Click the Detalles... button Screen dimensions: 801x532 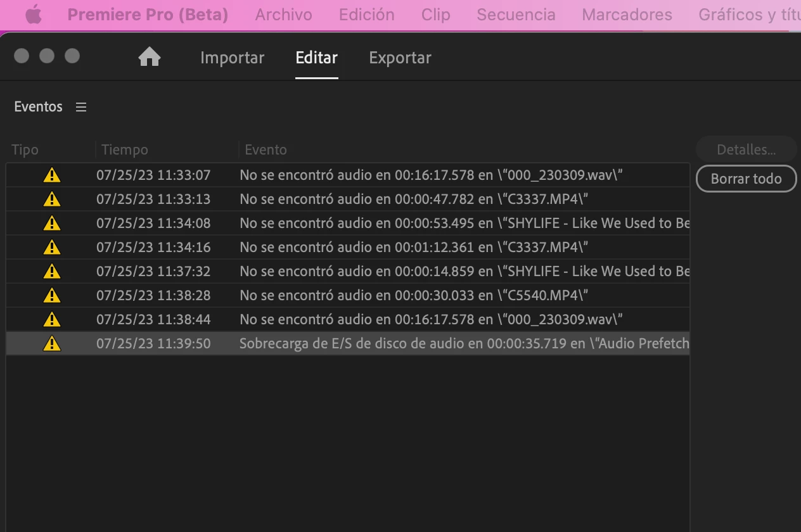746,149
